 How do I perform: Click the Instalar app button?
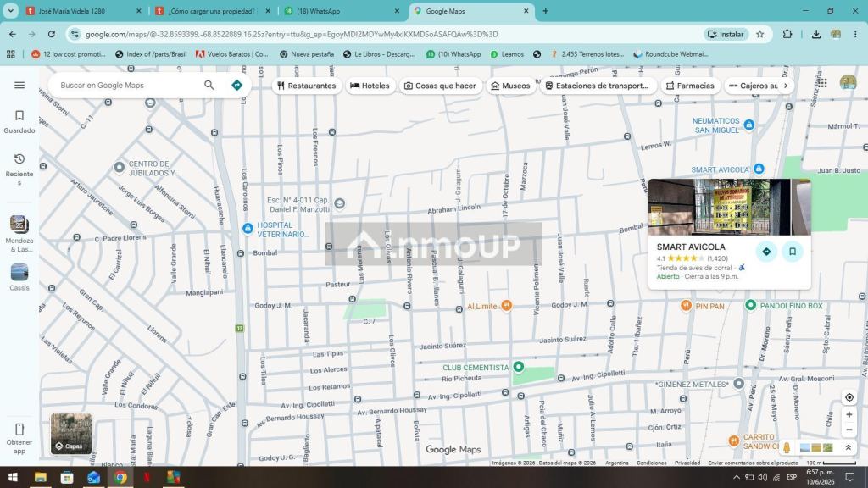(x=726, y=34)
